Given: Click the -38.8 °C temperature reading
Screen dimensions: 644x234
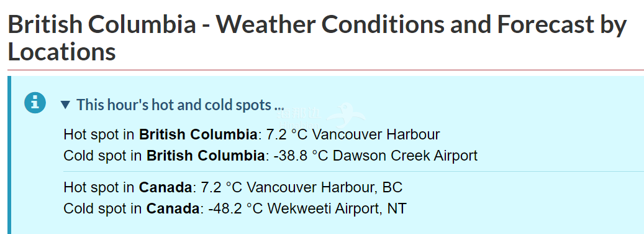Looking at the screenshot, I should click(x=301, y=156).
